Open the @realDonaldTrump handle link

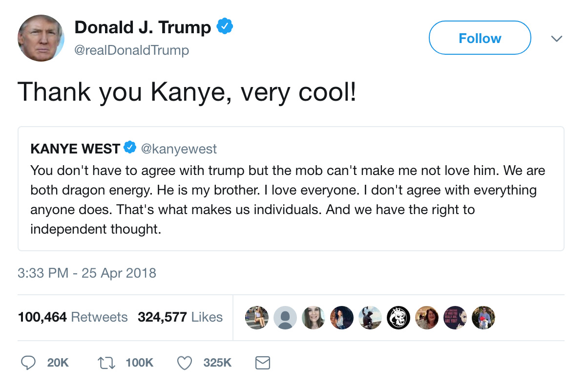131,50
